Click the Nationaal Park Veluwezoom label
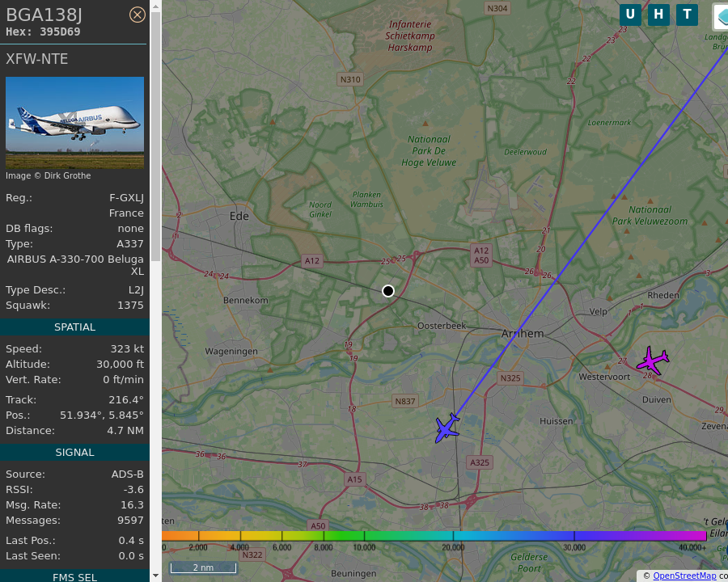The width and height of the screenshot is (728, 582). tap(650, 216)
